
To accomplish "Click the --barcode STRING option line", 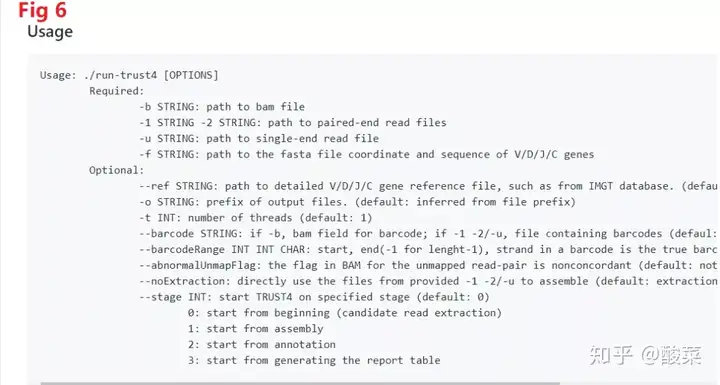I will tap(428, 234).
